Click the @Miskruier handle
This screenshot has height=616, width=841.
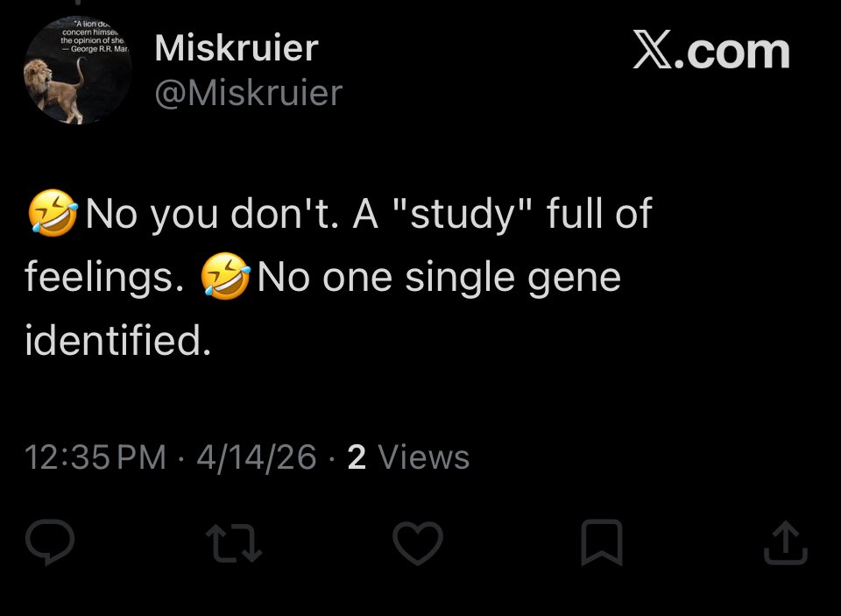[248, 93]
